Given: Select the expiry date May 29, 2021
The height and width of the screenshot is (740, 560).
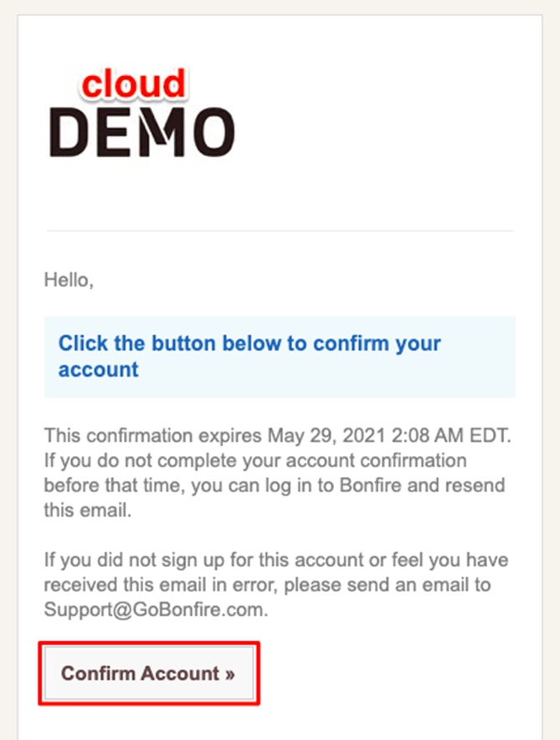Looking at the screenshot, I should tap(326, 435).
